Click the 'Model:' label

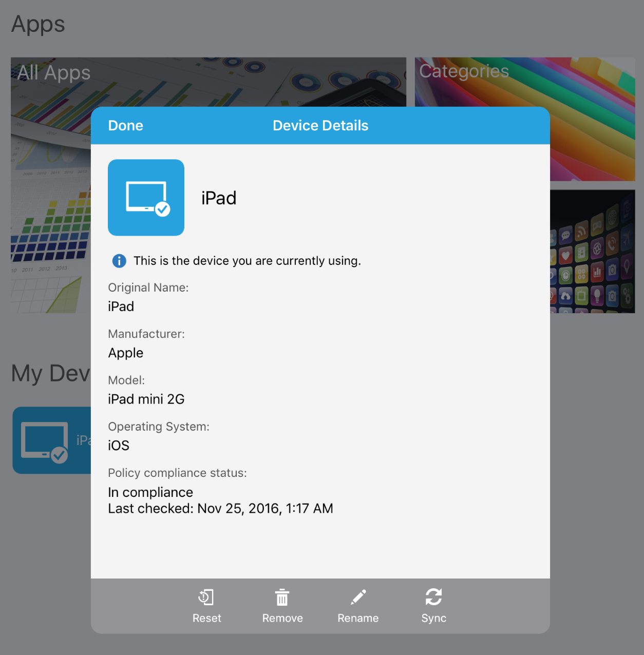click(x=126, y=380)
